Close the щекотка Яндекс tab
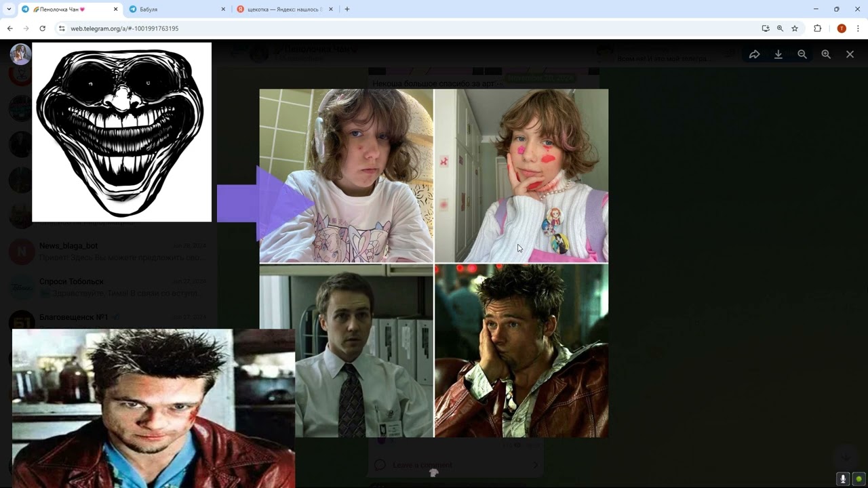Viewport: 868px width, 488px height. click(331, 9)
